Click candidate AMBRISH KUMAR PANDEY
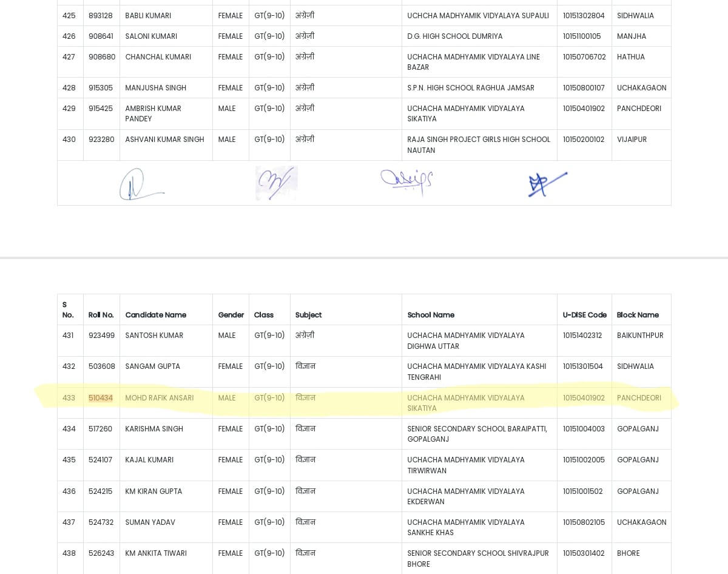This screenshot has height=574, width=728. click(153, 113)
